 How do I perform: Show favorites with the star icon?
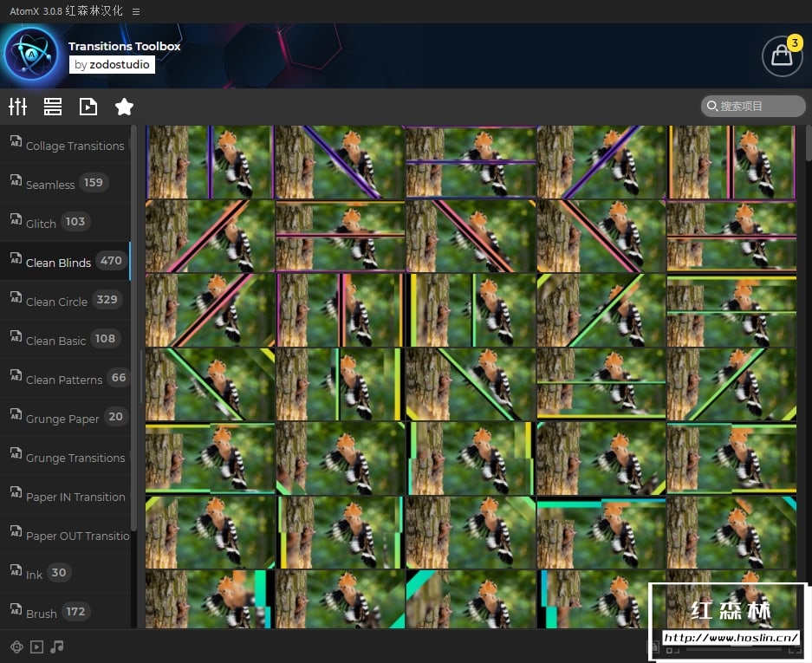(124, 107)
